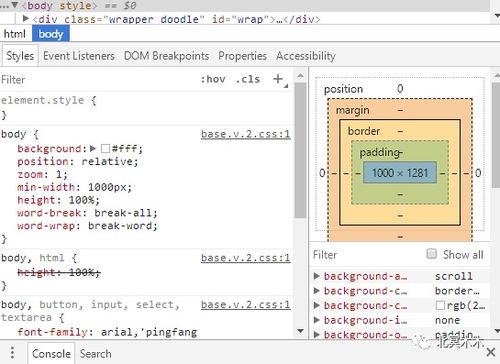Enable the Show all checkbox
Image resolution: width=500 pixels, height=364 pixels.
tap(431, 254)
